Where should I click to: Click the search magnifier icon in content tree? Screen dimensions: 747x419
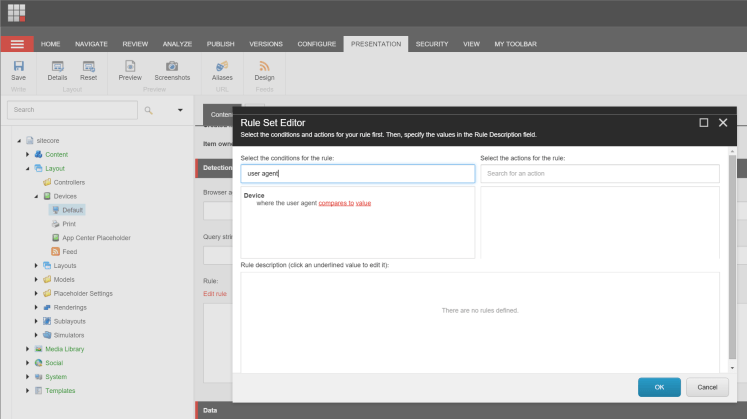[x=149, y=110]
